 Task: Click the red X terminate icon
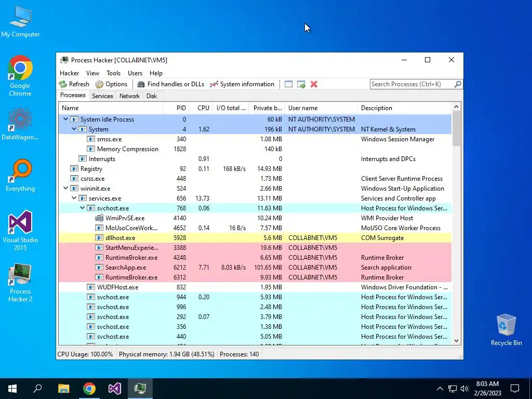[x=314, y=84]
